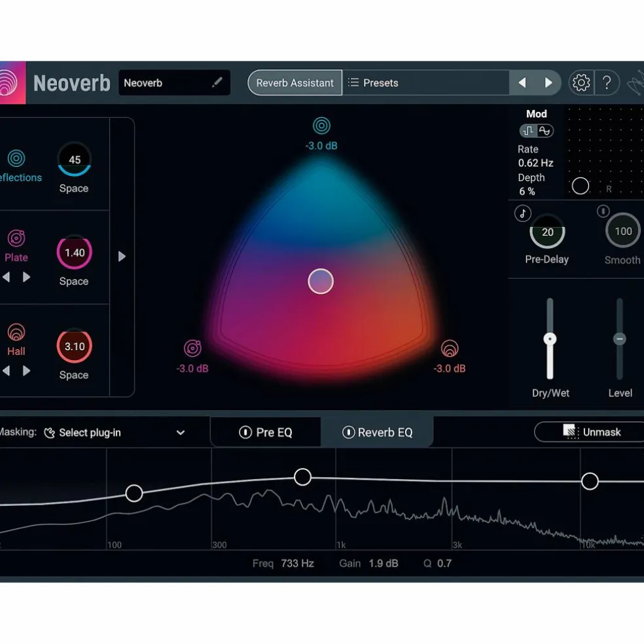Click Level slider handle
644x644 pixels.
pyautogui.click(x=619, y=339)
